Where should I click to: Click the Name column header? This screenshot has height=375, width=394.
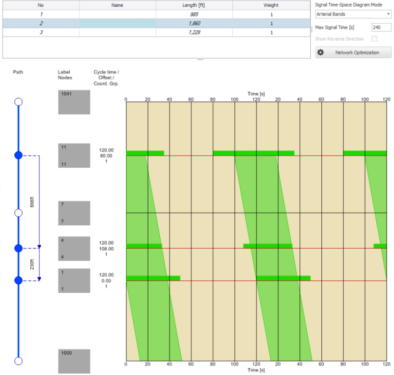[117, 5]
